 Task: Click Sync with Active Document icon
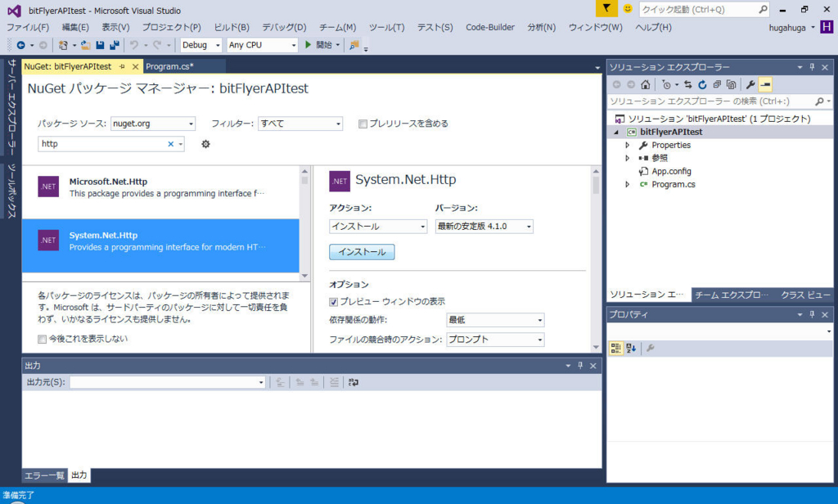687,84
